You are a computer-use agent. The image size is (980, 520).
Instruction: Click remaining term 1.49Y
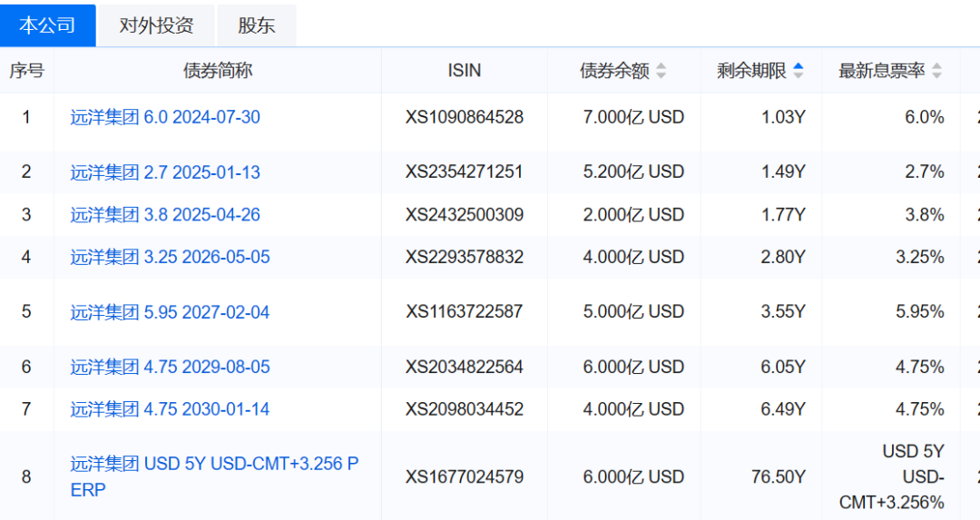point(783,172)
